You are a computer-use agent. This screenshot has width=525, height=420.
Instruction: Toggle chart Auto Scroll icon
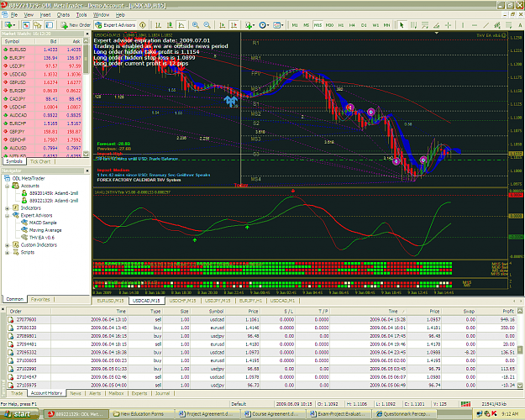(222, 25)
